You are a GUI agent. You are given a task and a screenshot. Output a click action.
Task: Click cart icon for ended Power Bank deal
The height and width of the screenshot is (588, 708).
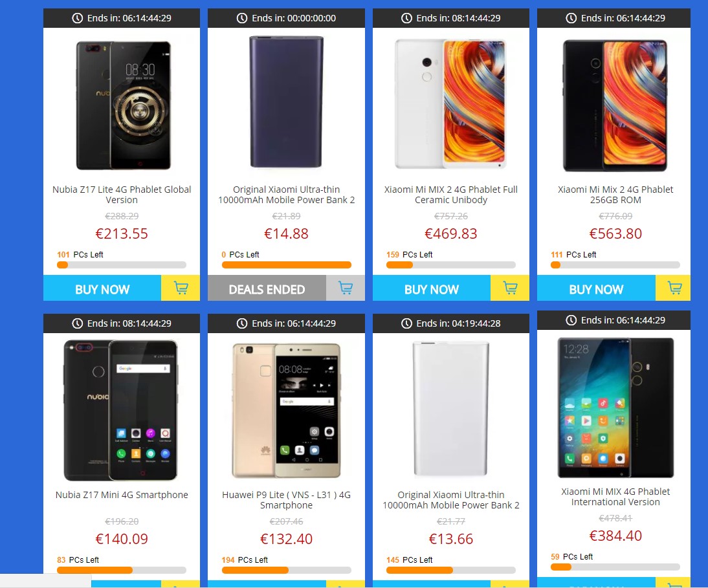pos(346,288)
